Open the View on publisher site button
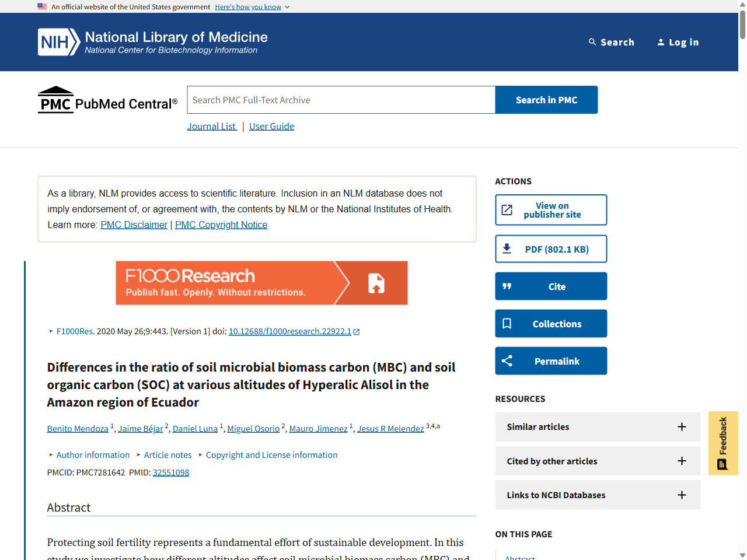The height and width of the screenshot is (560, 747). 551,210
